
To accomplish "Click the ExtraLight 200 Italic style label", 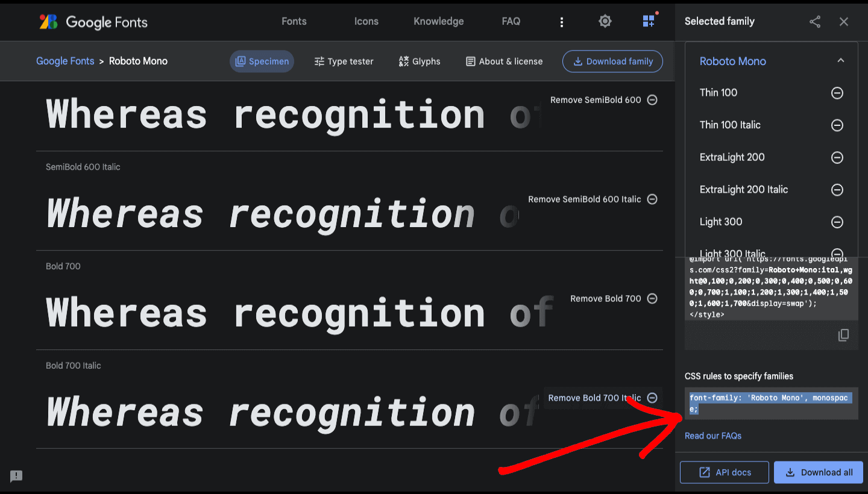I will pyautogui.click(x=744, y=190).
